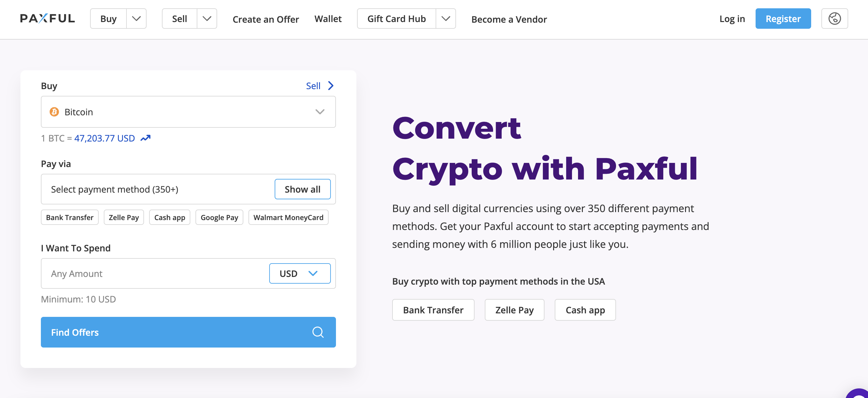868x398 pixels.
Task: Click the Show all payment methods link
Action: [302, 189]
